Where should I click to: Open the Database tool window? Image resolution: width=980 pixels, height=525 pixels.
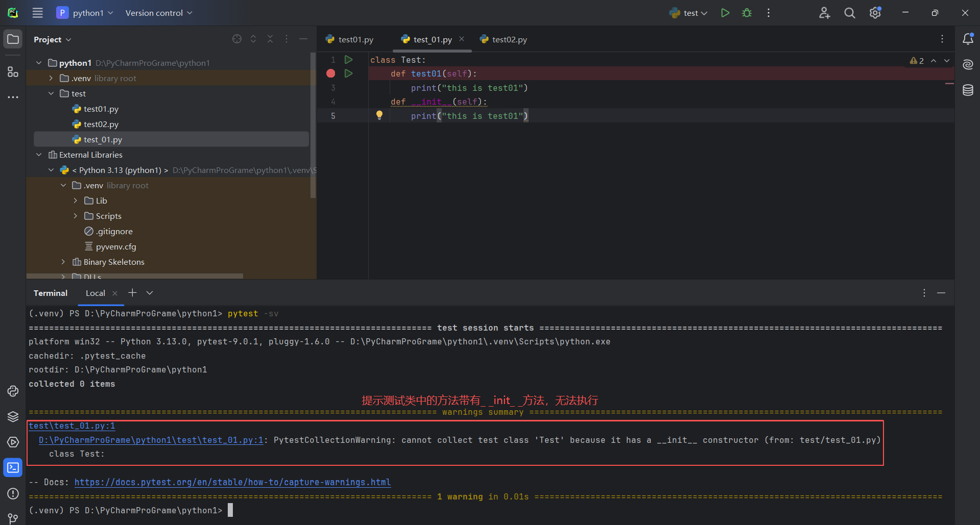tap(968, 90)
